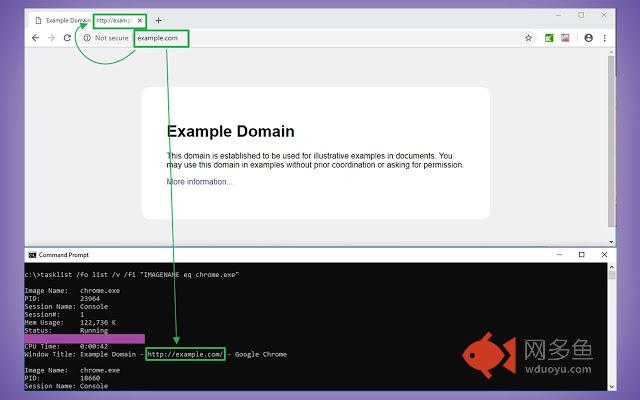Open the Chrome profile avatar icon
Viewport: 640px width, 400px height.
[588, 38]
